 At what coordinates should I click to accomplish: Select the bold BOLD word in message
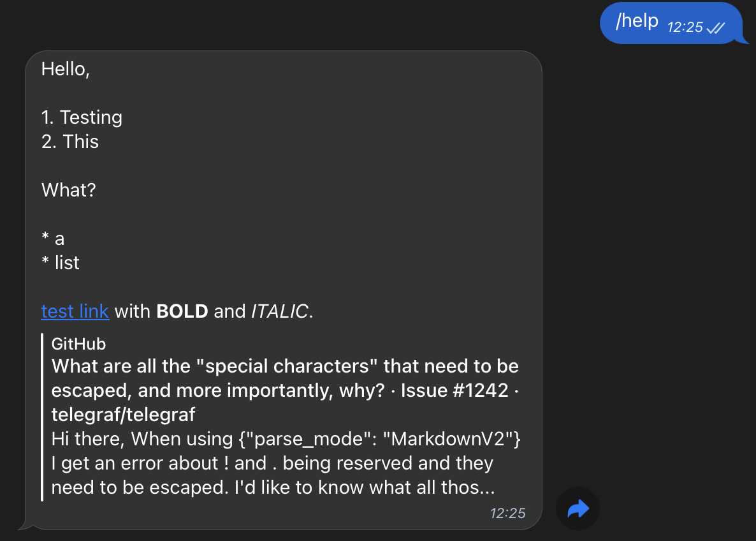pyautogui.click(x=182, y=311)
